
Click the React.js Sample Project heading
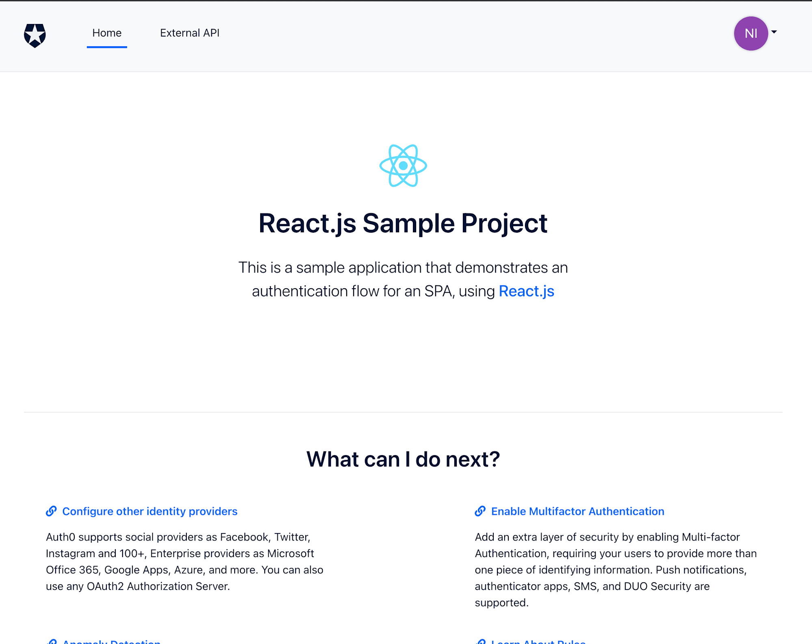(x=403, y=223)
